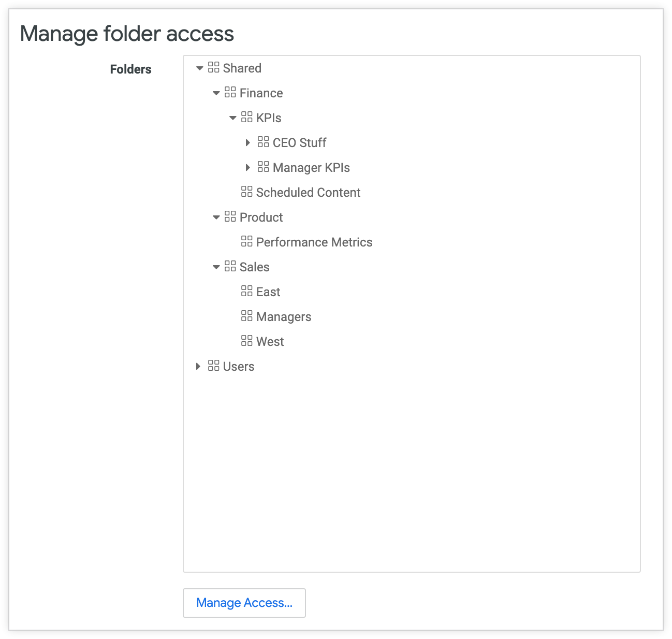Viewport: 672px width, 639px height.
Task: Expand the Users folder
Action: 198,366
